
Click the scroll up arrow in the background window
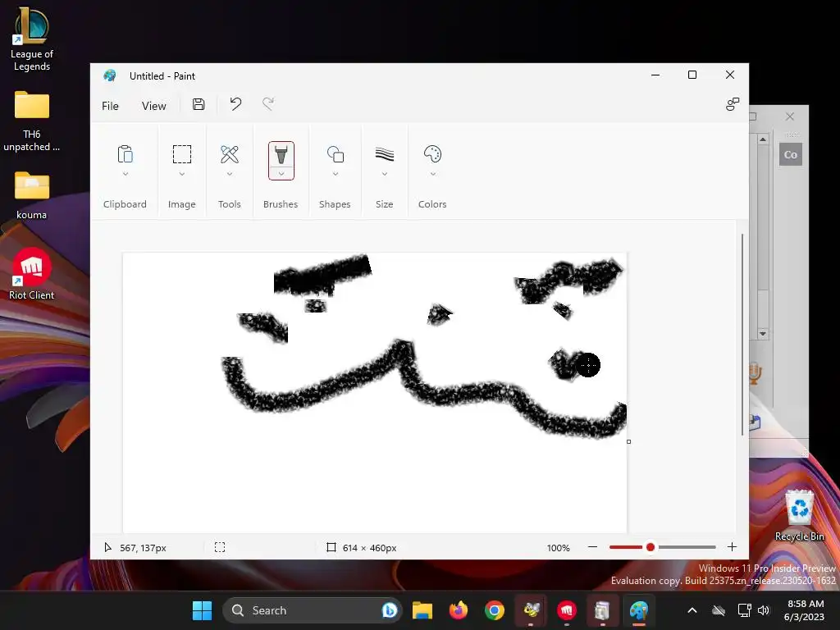(x=763, y=139)
